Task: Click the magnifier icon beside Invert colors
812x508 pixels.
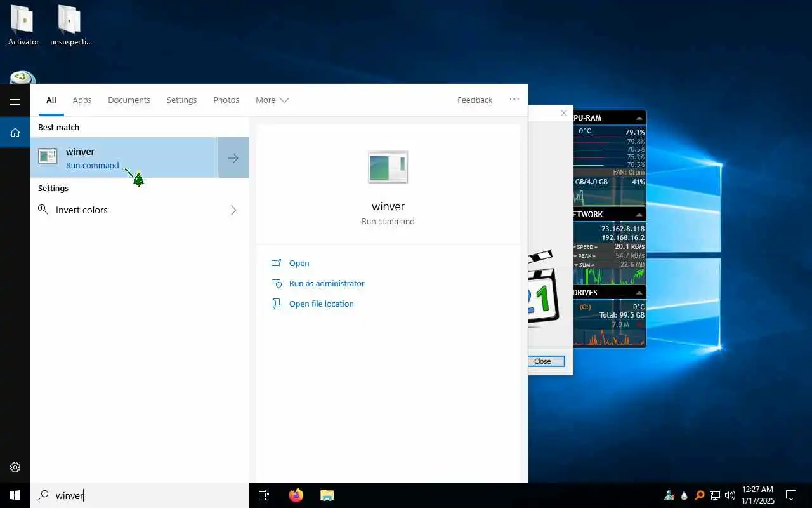Action: [x=43, y=210]
